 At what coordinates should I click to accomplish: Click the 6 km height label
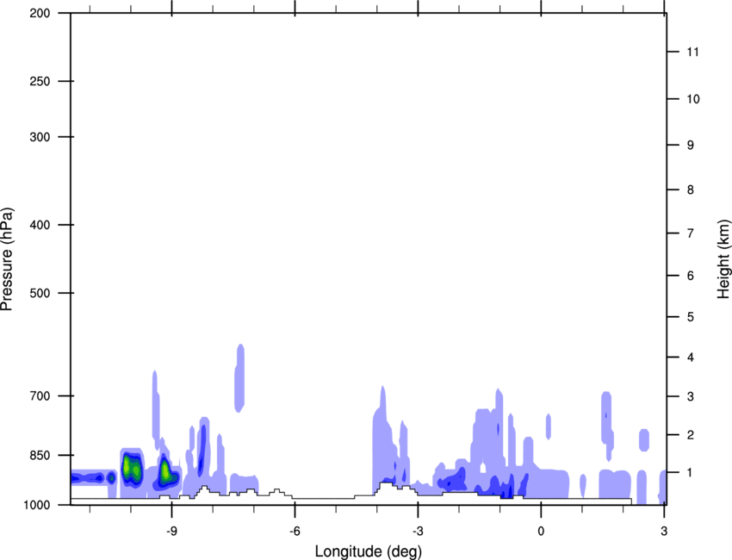coord(690,276)
